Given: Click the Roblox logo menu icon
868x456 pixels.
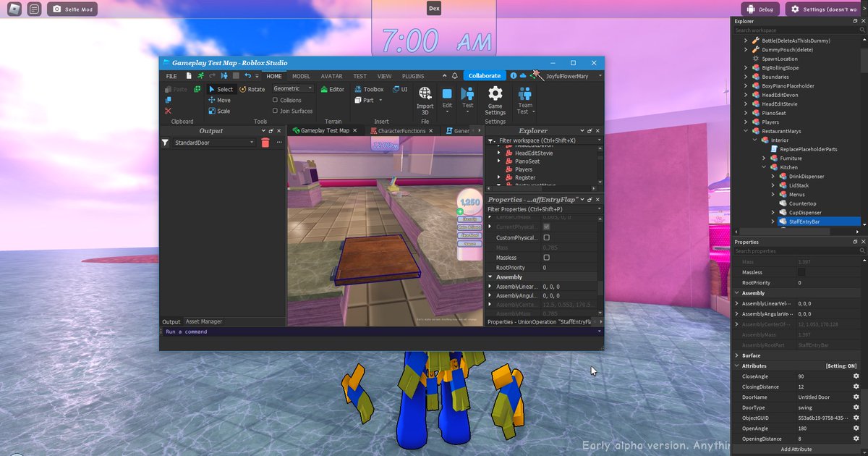Looking at the screenshot, I should click(14, 9).
